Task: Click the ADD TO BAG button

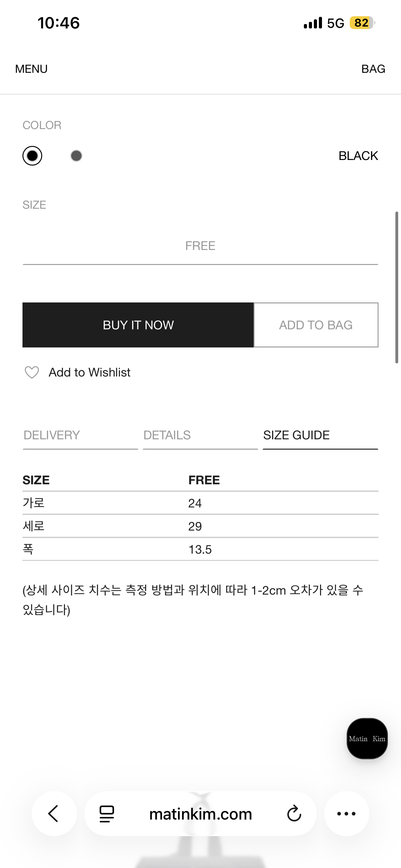Action: (316, 325)
